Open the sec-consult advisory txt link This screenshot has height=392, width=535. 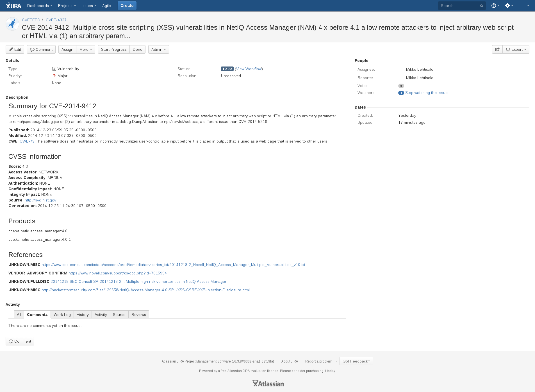[x=173, y=265]
